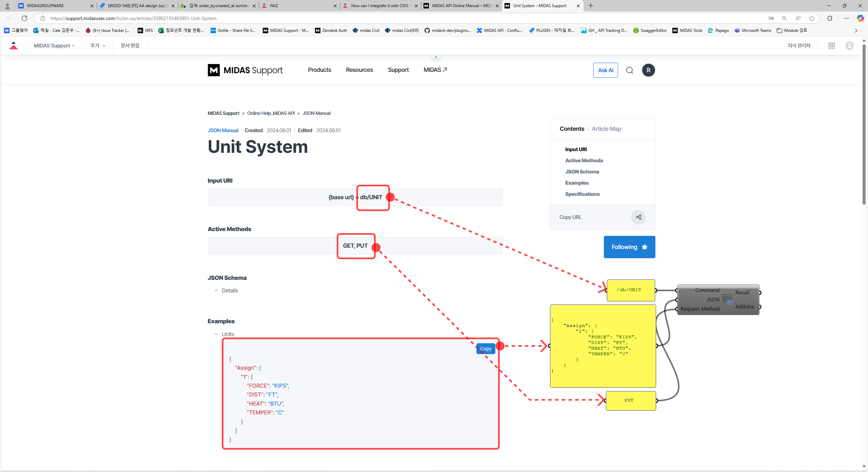Close the Unit System browser tab
Image resolution: width=868 pixels, height=472 pixels.
click(578, 6)
